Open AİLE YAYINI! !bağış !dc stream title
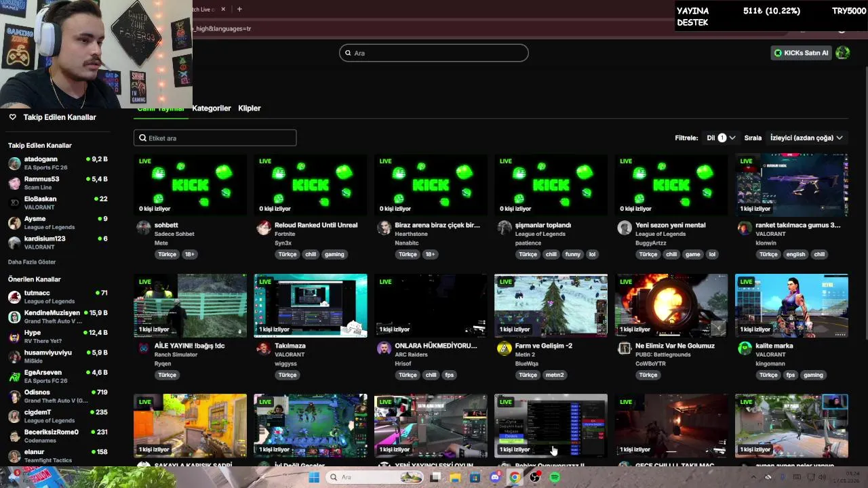Image resolution: width=868 pixels, height=488 pixels. click(189, 346)
